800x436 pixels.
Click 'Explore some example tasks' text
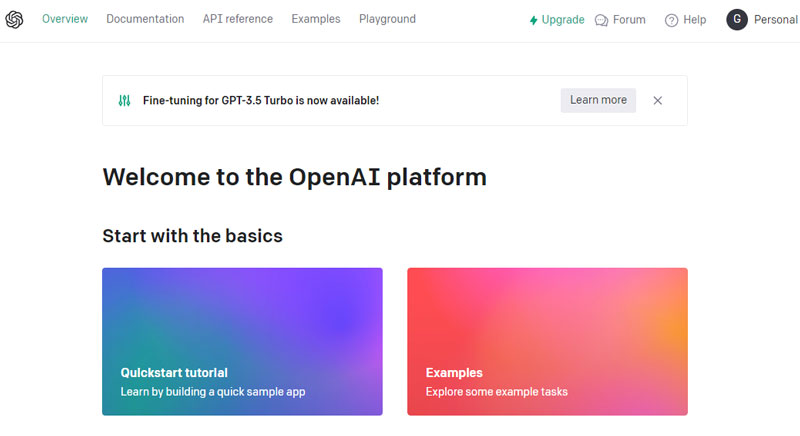[496, 392]
